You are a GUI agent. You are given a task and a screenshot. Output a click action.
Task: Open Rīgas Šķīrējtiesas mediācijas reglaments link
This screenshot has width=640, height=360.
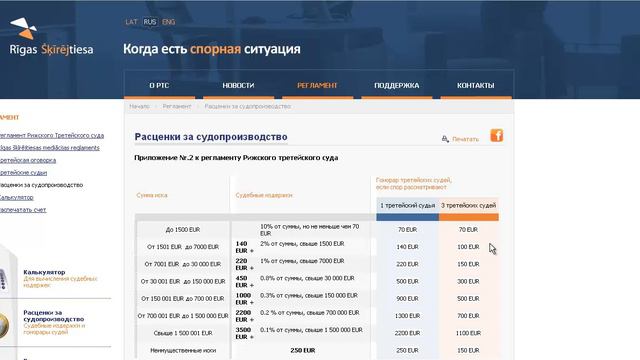tap(49, 148)
